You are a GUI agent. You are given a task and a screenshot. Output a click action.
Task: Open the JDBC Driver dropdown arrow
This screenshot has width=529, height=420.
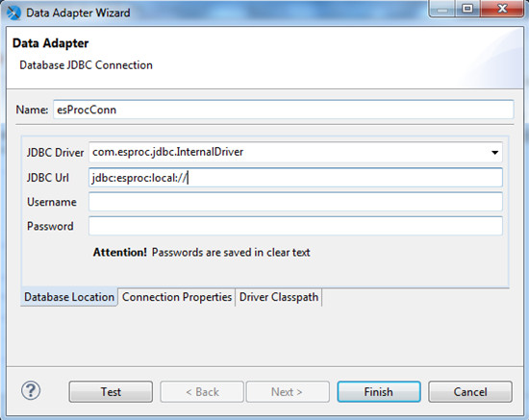[494, 153]
